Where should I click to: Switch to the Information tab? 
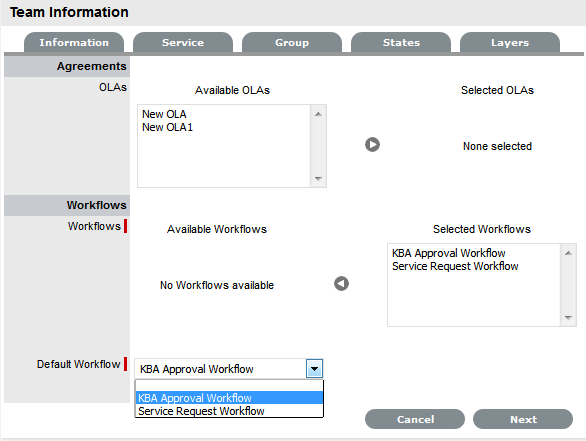(74, 43)
